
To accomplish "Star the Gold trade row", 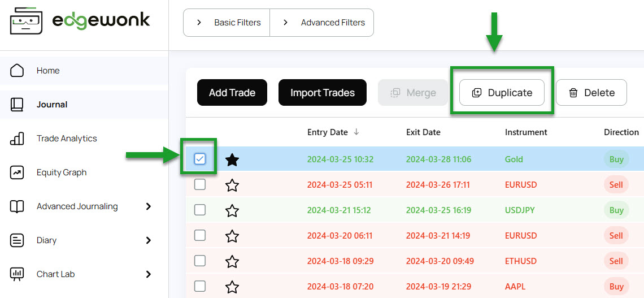I will (232, 159).
